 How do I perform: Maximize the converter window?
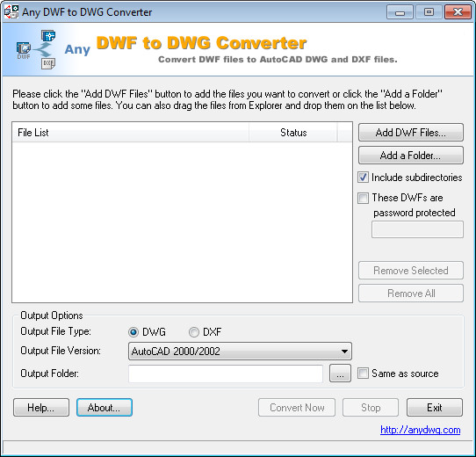429,12
